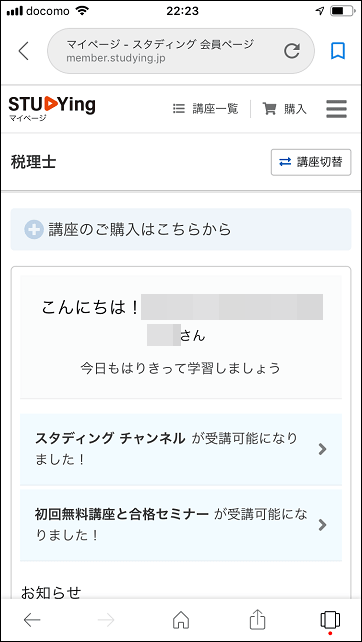The image size is (362, 642).
Task: Tap the shopping cart 購入 icon
Action: point(269,109)
